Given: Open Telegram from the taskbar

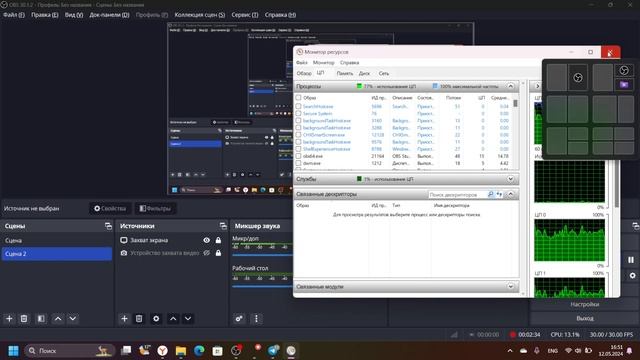Looking at the screenshot, I should [273, 351].
